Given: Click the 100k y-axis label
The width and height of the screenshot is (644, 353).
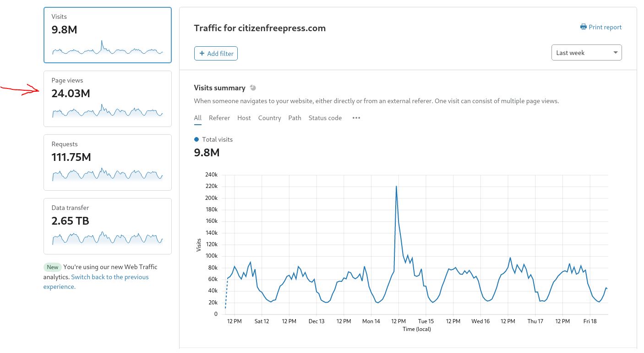Looking at the screenshot, I should pyautogui.click(x=211, y=256).
